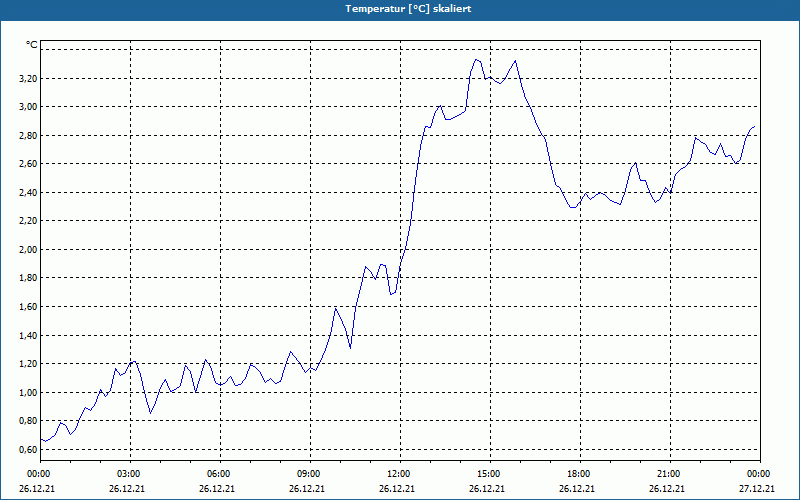This screenshot has height=500, width=800.
Task: Click the 27.12.21 date label
Action: tap(757, 489)
